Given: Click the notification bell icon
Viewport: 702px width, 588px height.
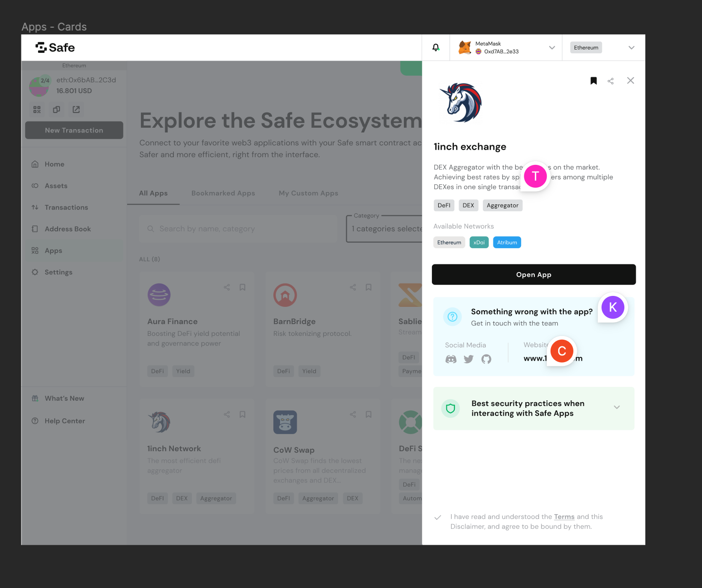Looking at the screenshot, I should (436, 48).
